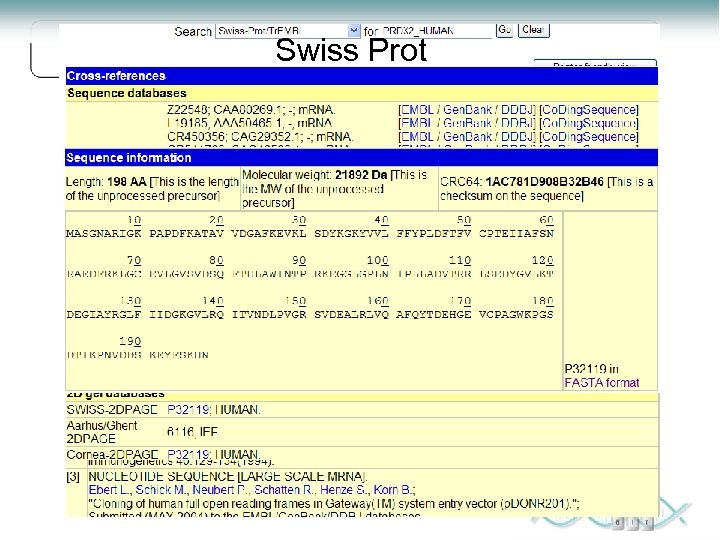Click the Length 198 AA value
720x540 pixels.
(127, 182)
